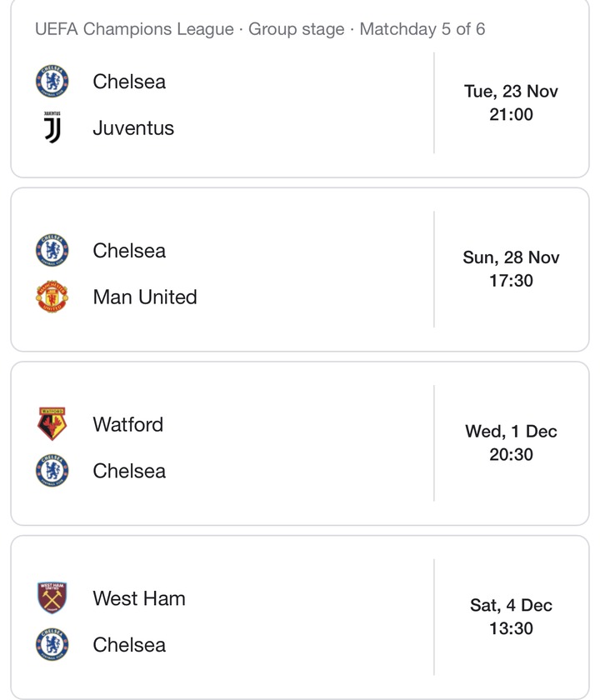This screenshot has width=600, height=700.
Task: Click the Chelsea crest in the Juventus fixture
Action: 52,82
